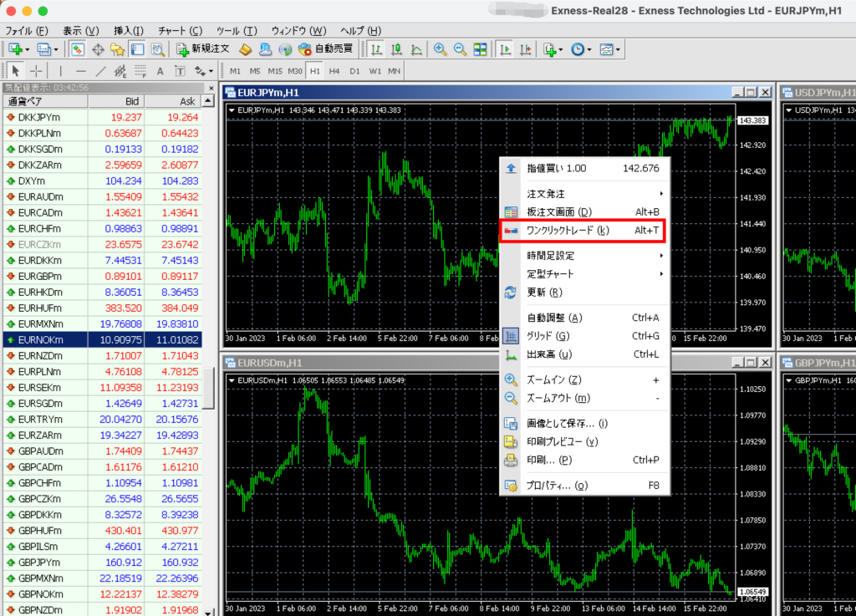Select GBPJPYm in the Market Watch list

[103, 563]
